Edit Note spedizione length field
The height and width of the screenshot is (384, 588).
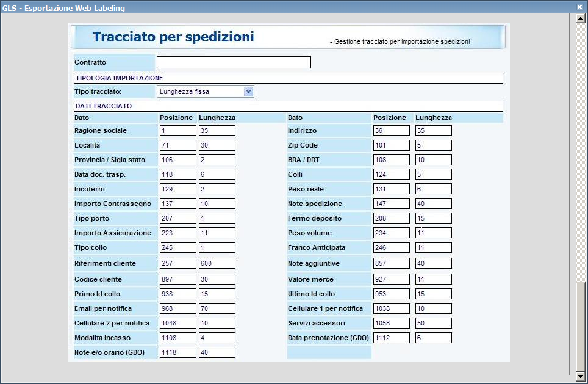pyautogui.click(x=434, y=204)
